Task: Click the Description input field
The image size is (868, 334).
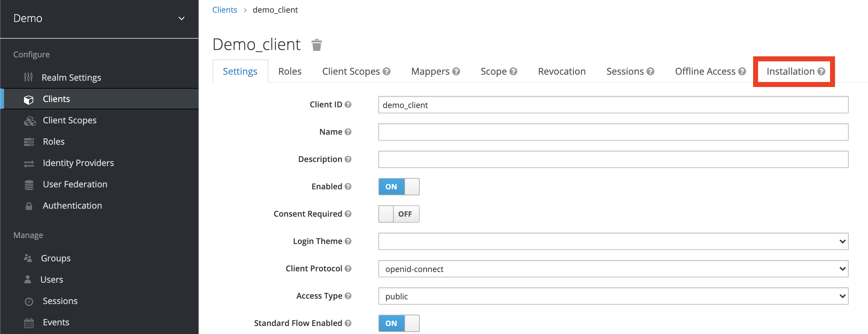Action: click(613, 159)
